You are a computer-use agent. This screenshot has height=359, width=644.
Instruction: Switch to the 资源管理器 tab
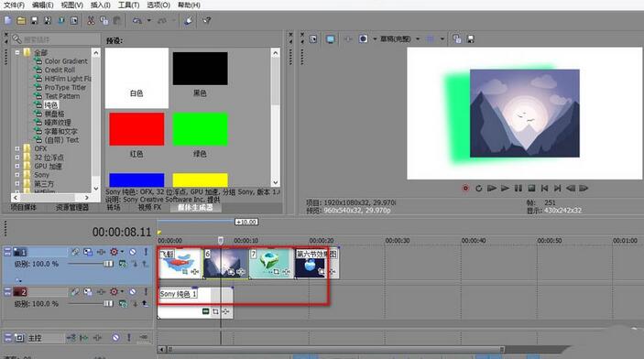(x=72, y=207)
